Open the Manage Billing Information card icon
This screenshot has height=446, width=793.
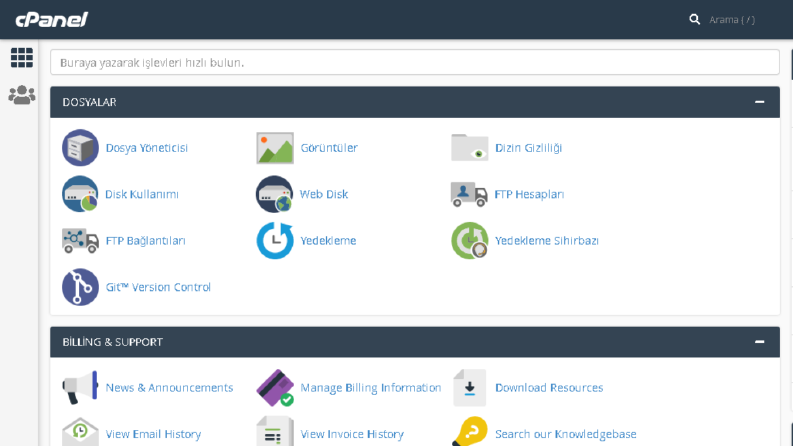275,388
